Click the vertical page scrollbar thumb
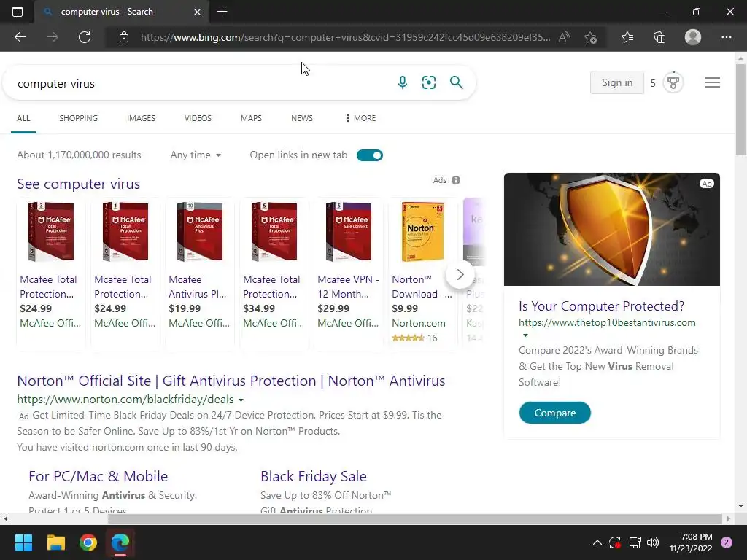The image size is (747, 560). point(740,109)
